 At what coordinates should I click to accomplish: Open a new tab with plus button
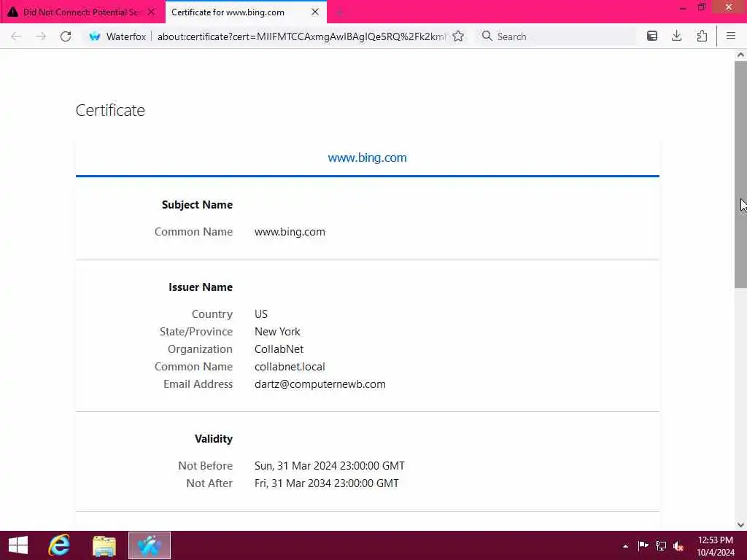tap(340, 12)
